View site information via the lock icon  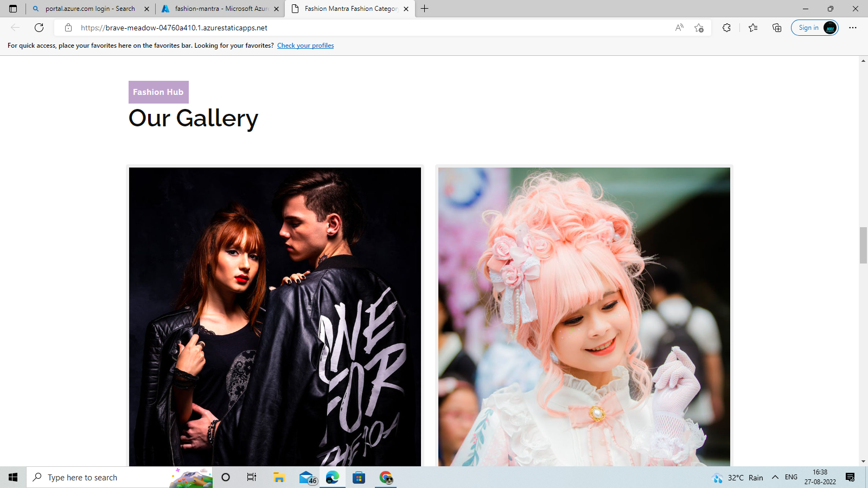[x=68, y=28]
